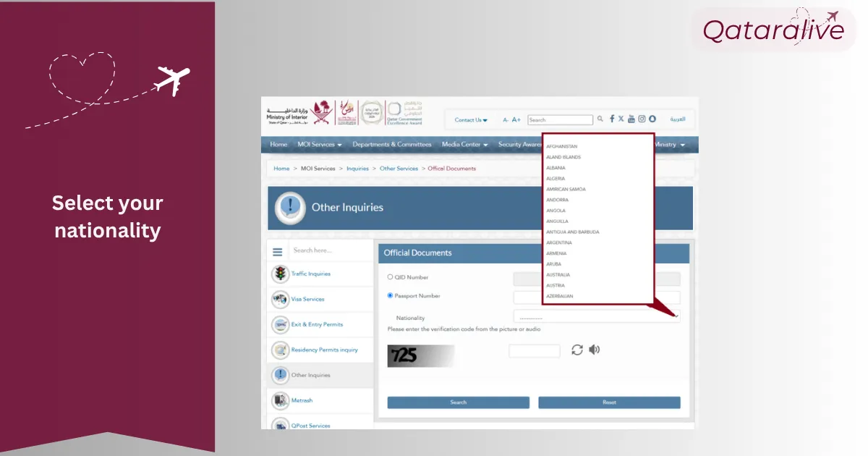This screenshot has width=868, height=456.
Task: Follow the Home breadcrumb link
Action: click(x=281, y=169)
